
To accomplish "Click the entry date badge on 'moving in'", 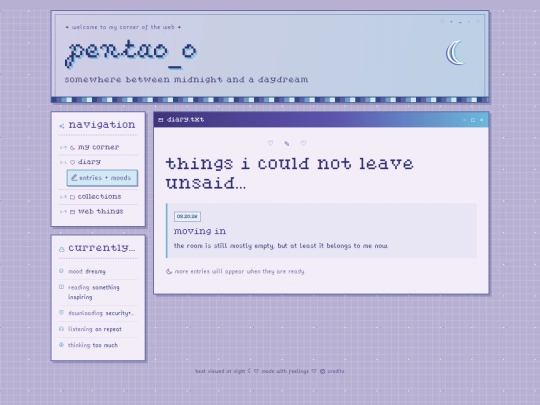I will (187, 216).
